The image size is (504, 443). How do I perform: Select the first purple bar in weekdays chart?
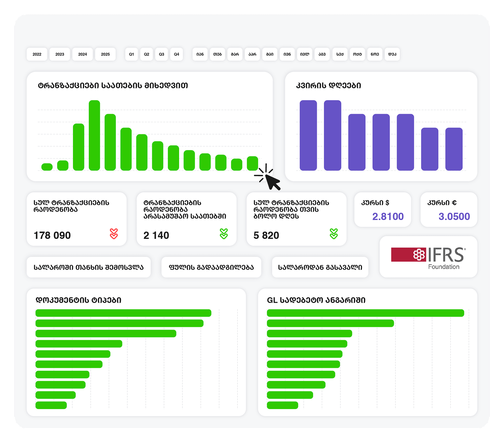click(x=308, y=135)
